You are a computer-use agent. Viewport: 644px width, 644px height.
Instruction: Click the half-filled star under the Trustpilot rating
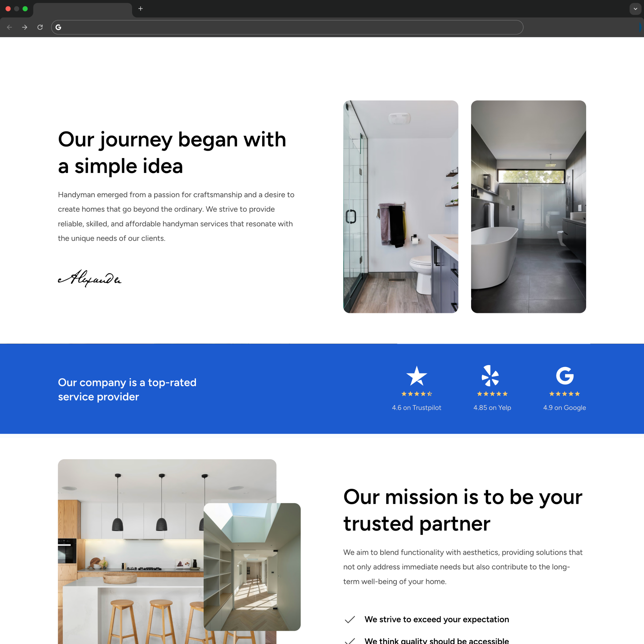tap(430, 394)
